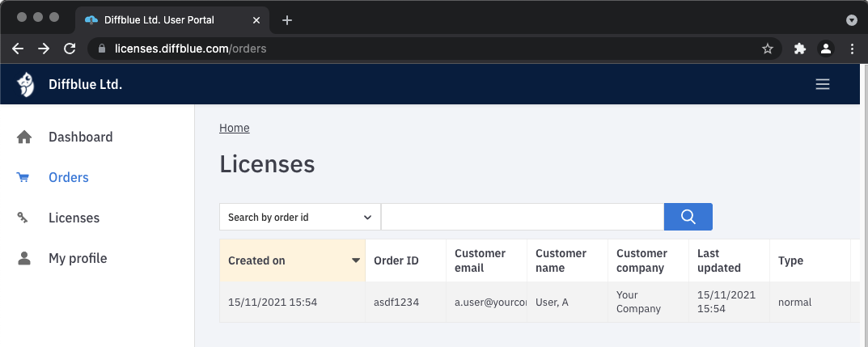Select the order row asdf1234
868x347 pixels.
coord(396,303)
